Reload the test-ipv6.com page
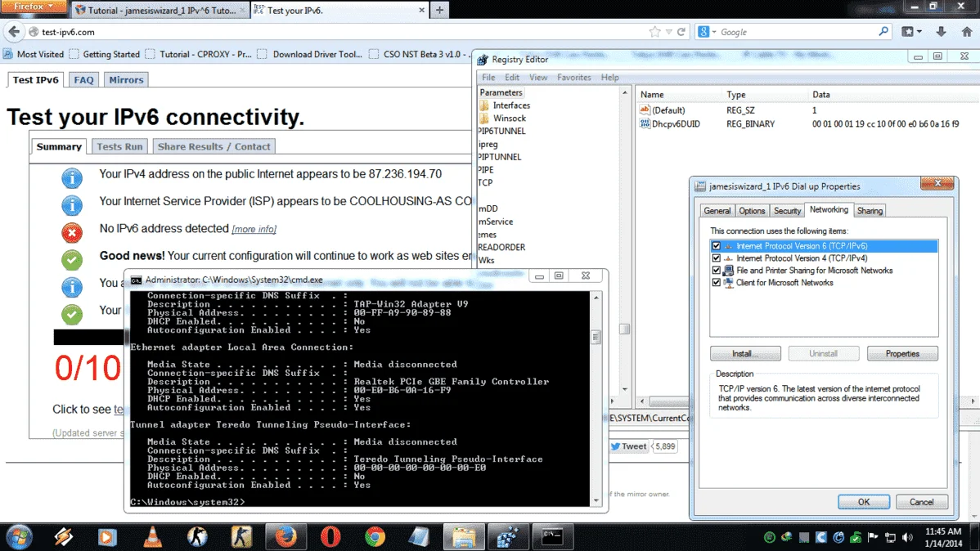The height and width of the screenshot is (551, 980). coord(681,32)
